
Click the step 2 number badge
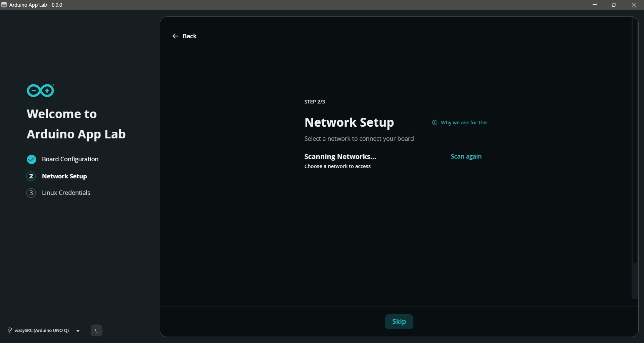point(31,176)
